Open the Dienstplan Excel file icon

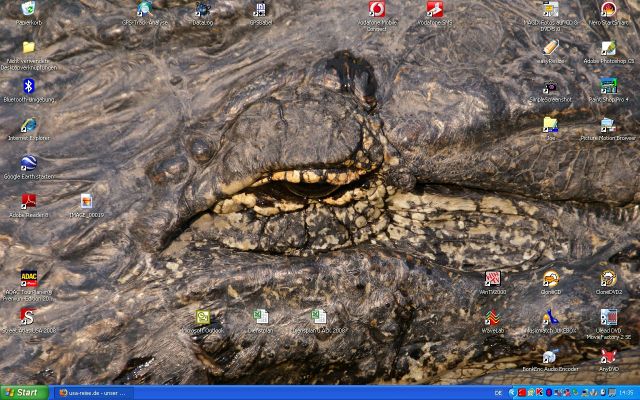pos(261,317)
